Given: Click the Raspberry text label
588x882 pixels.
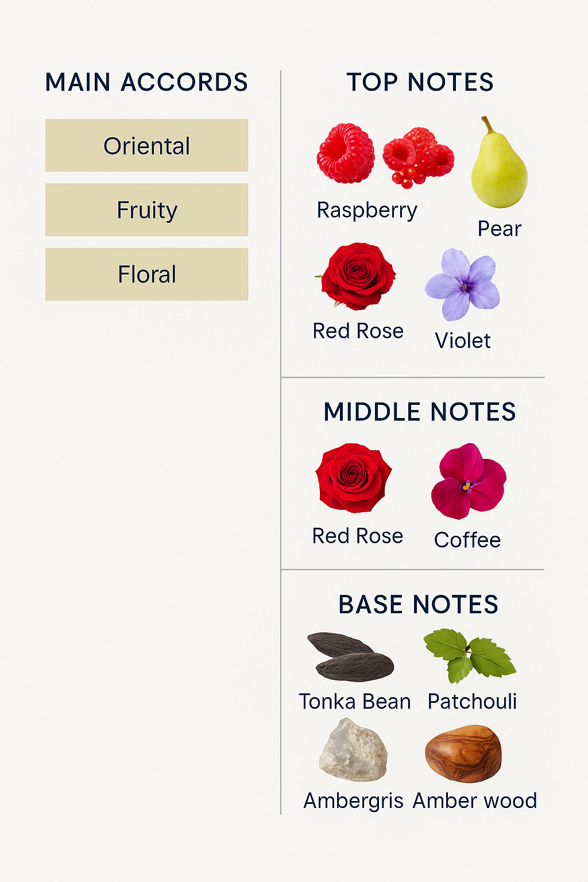Looking at the screenshot, I should 367,210.
